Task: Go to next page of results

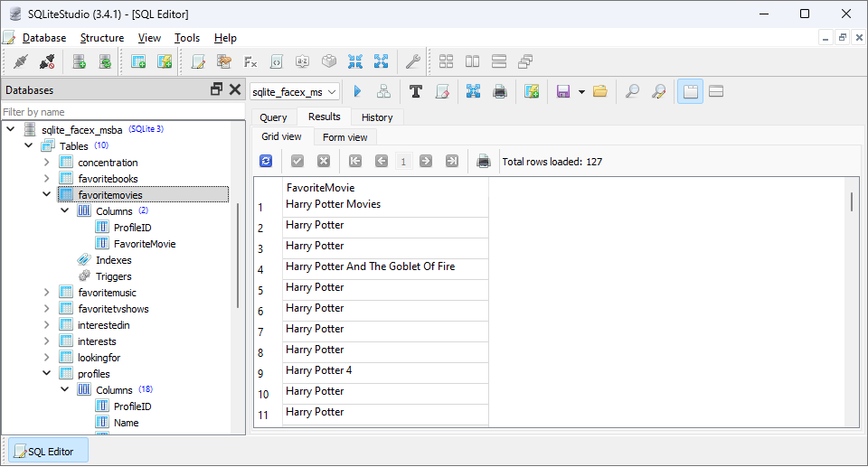Action: point(426,161)
